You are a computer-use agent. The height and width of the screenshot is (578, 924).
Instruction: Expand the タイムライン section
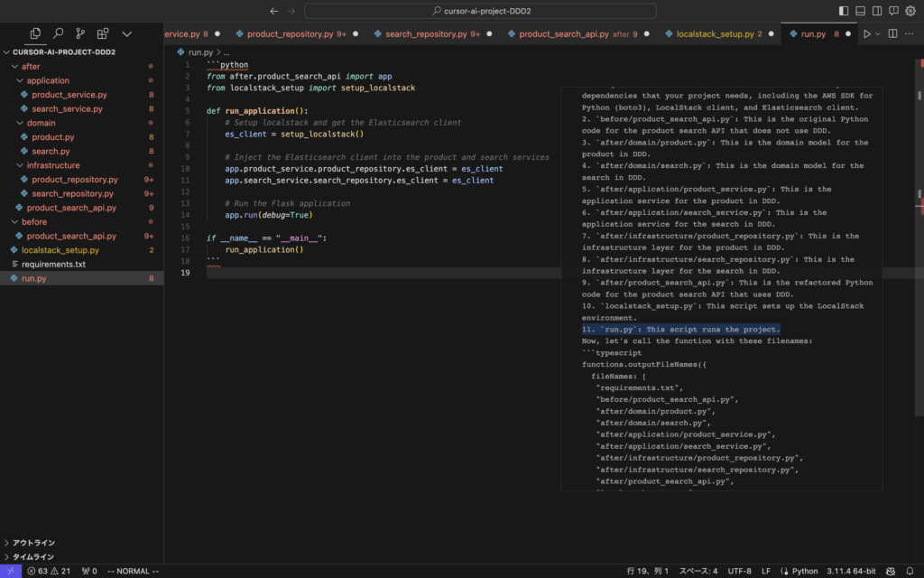click(x=81, y=556)
